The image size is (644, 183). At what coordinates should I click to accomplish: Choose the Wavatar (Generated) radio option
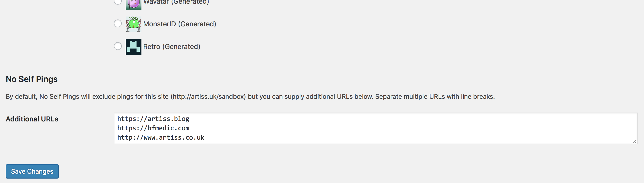pyautogui.click(x=118, y=1)
